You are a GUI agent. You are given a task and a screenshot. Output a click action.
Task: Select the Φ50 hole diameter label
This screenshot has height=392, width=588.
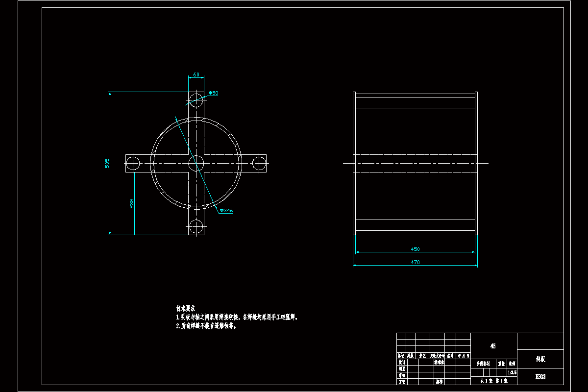tap(213, 93)
